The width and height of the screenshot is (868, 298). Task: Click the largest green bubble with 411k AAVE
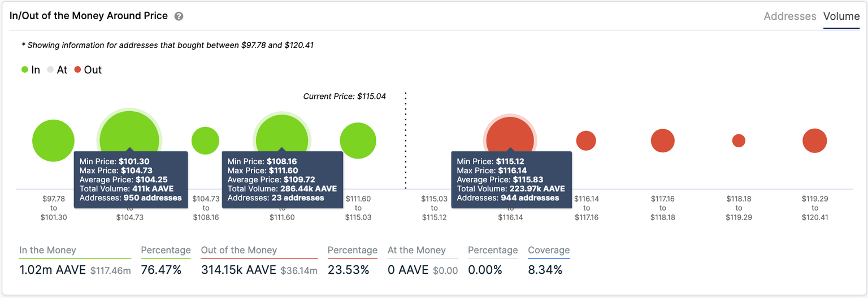129,130
